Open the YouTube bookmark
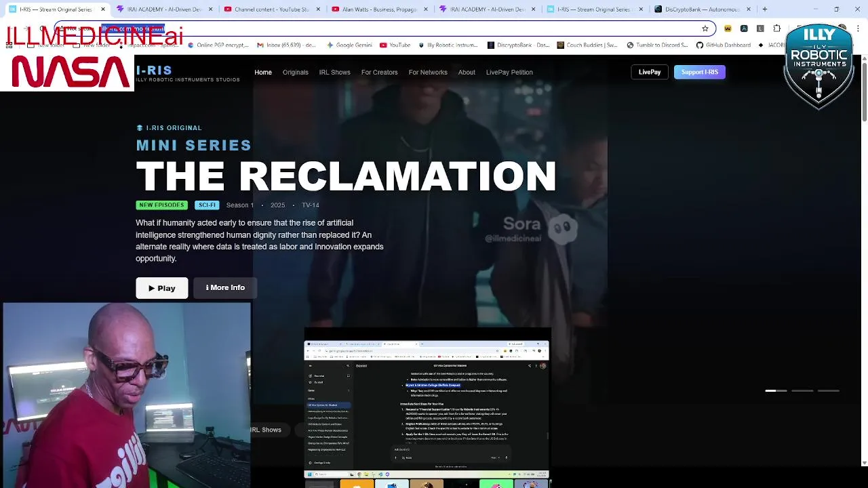 point(395,45)
